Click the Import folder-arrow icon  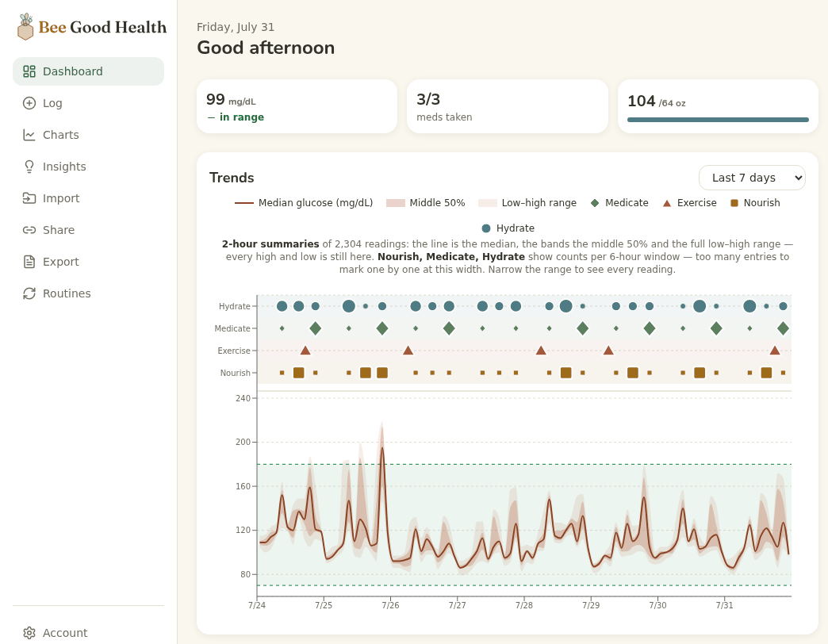(29, 198)
